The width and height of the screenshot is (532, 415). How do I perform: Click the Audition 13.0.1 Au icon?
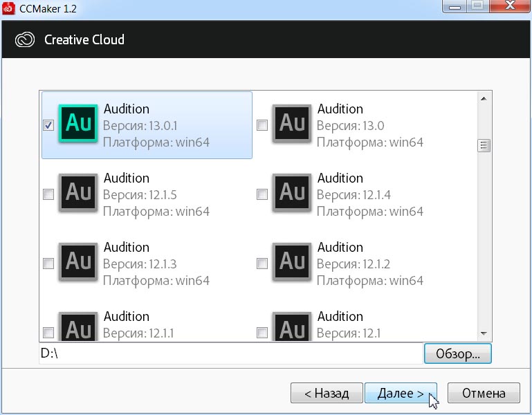(x=78, y=123)
